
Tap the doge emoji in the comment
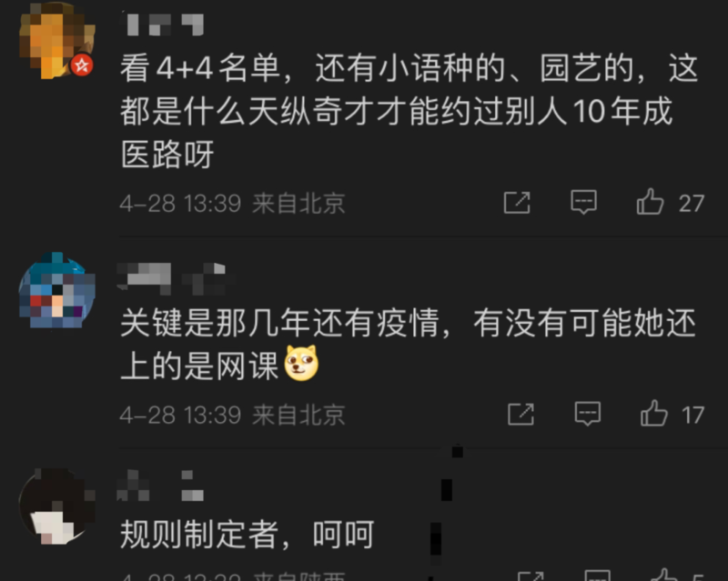pos(301,363)
